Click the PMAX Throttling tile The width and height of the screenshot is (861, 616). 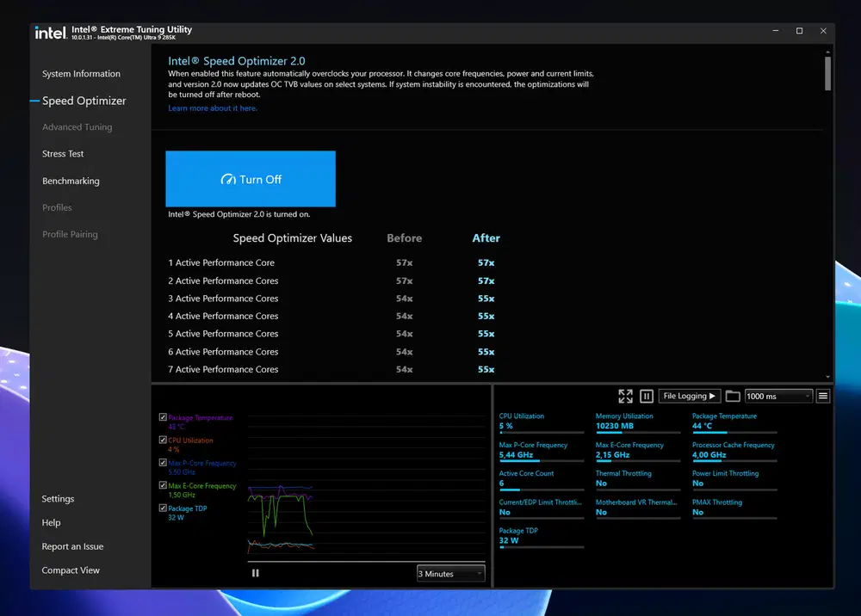734,508
